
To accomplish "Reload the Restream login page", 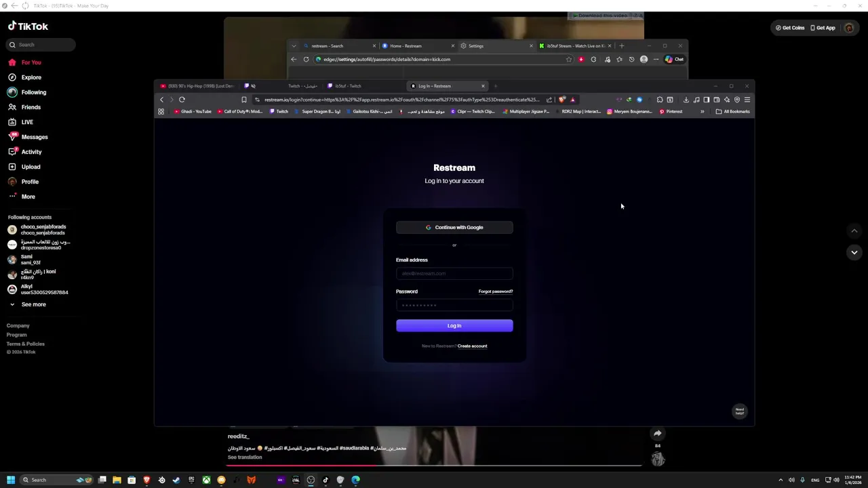I will [182, 100].
